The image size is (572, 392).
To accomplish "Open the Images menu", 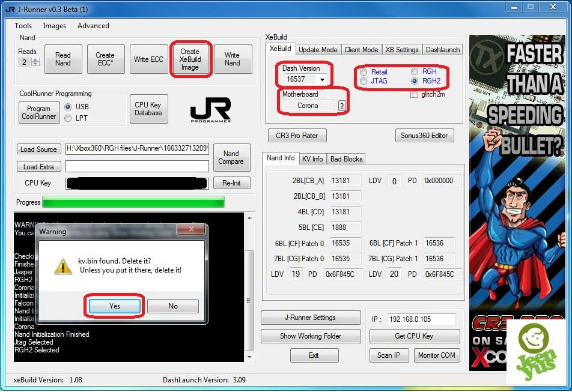I will pos(55,26).
